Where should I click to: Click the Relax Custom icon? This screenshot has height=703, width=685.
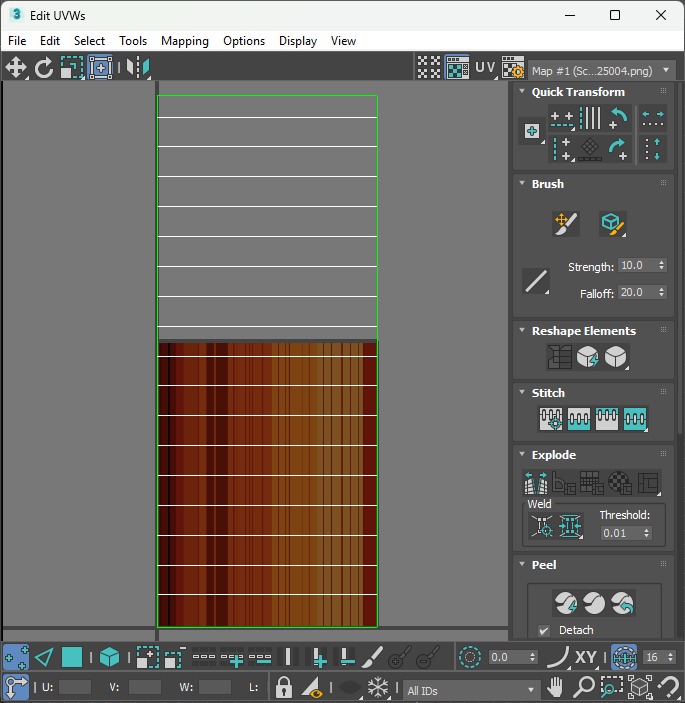point(616,357)
